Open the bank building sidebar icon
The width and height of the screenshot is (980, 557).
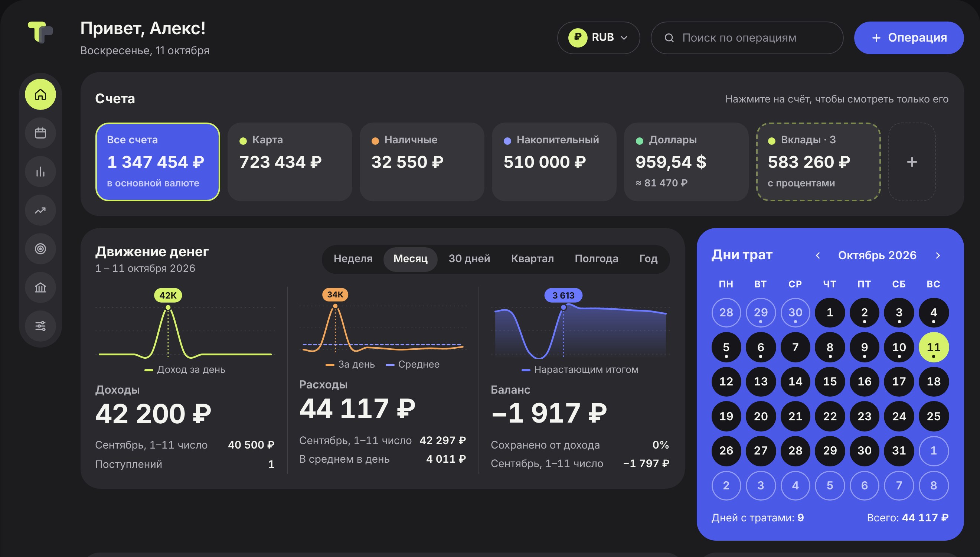click(x=40, y=288)
